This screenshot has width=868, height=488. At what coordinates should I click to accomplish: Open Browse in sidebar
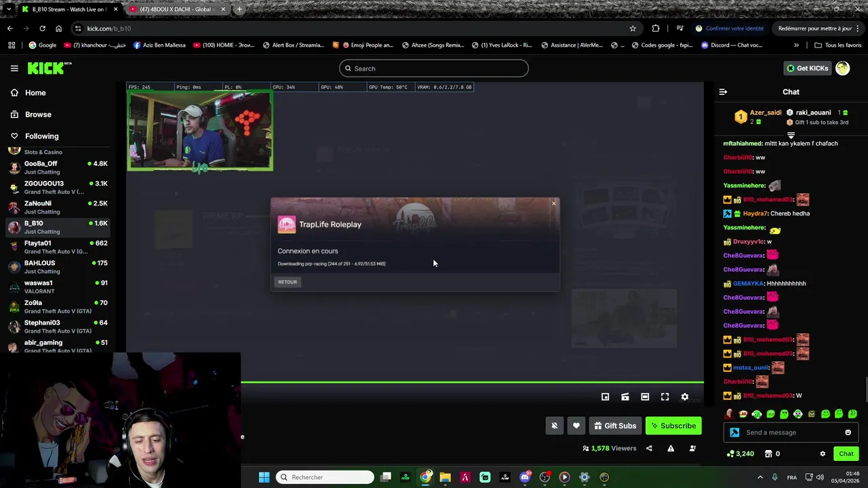tap(38, 115)
